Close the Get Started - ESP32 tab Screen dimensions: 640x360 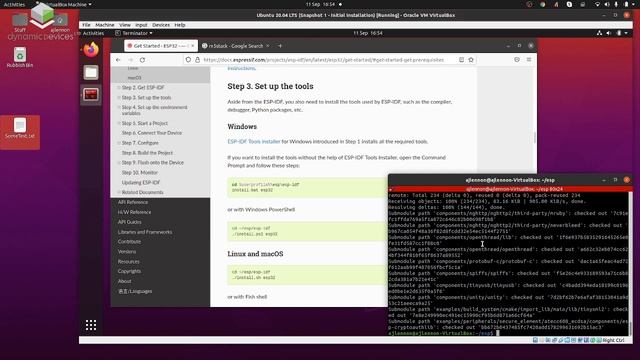click(193, 46)
